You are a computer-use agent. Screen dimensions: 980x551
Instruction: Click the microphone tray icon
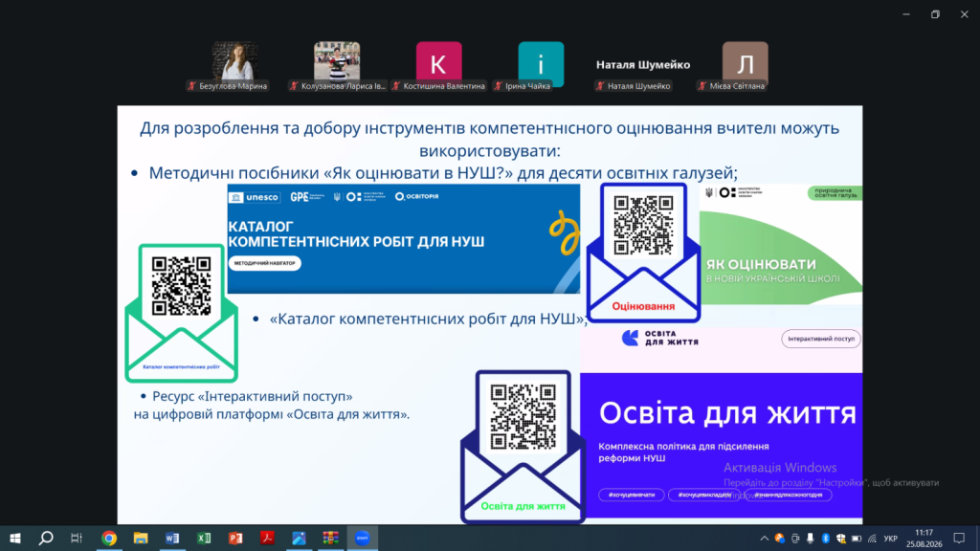810,539
